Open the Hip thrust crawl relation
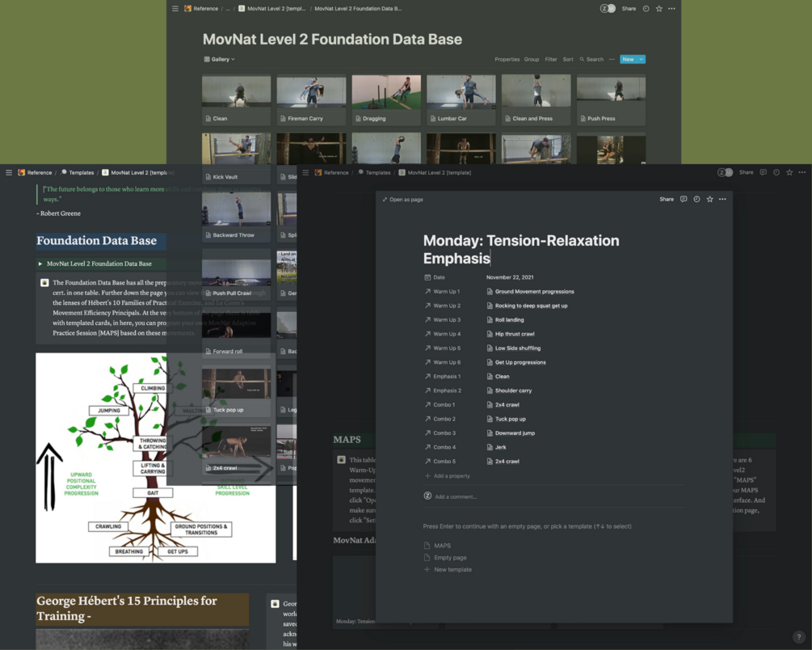812x650 pixels. 511,335
